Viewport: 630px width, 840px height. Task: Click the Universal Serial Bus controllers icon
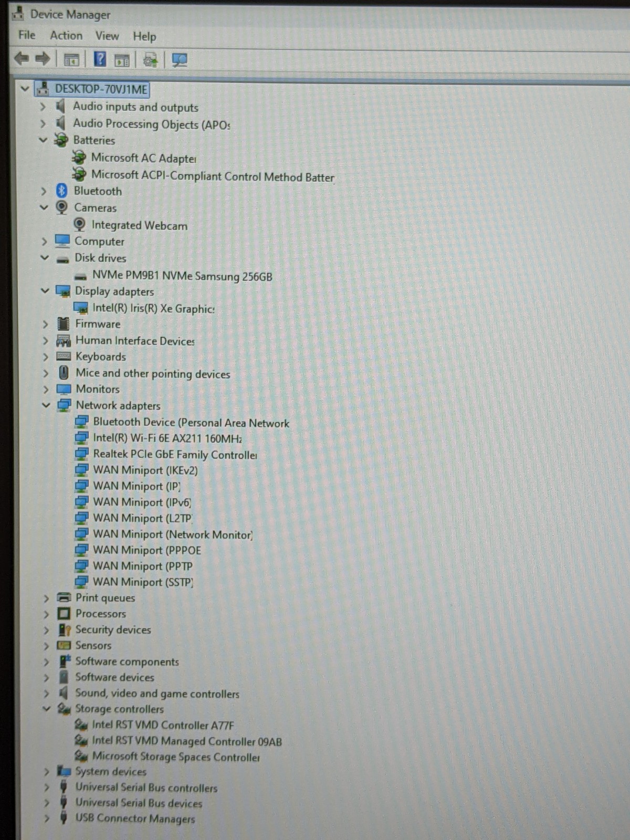point(64,787)
